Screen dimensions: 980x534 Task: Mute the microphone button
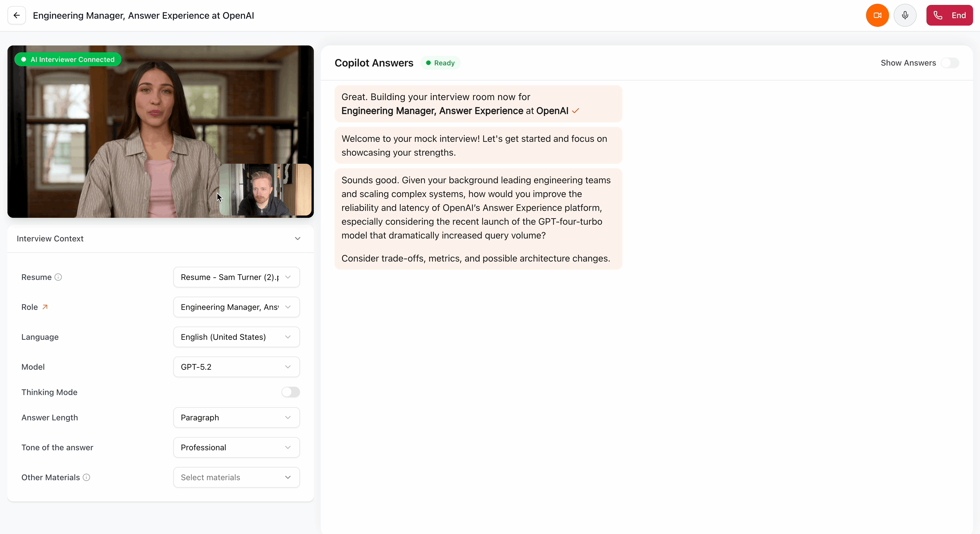coord(905,15)
